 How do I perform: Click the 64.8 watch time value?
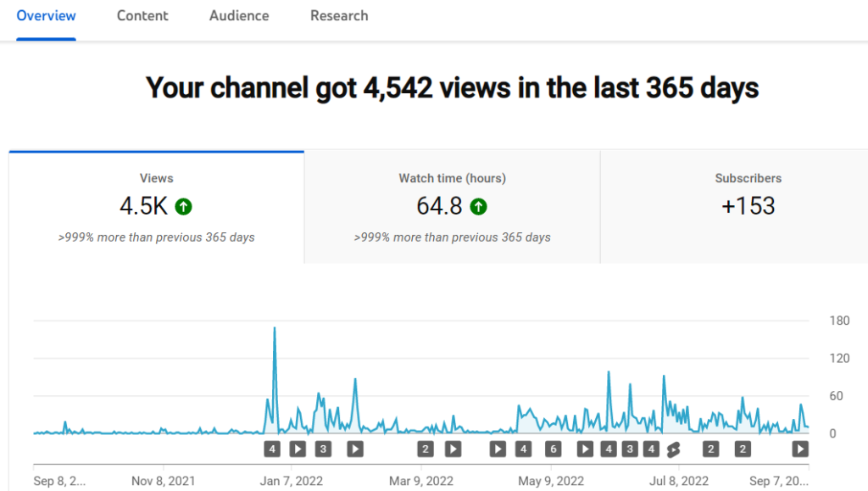click(439, 206)
